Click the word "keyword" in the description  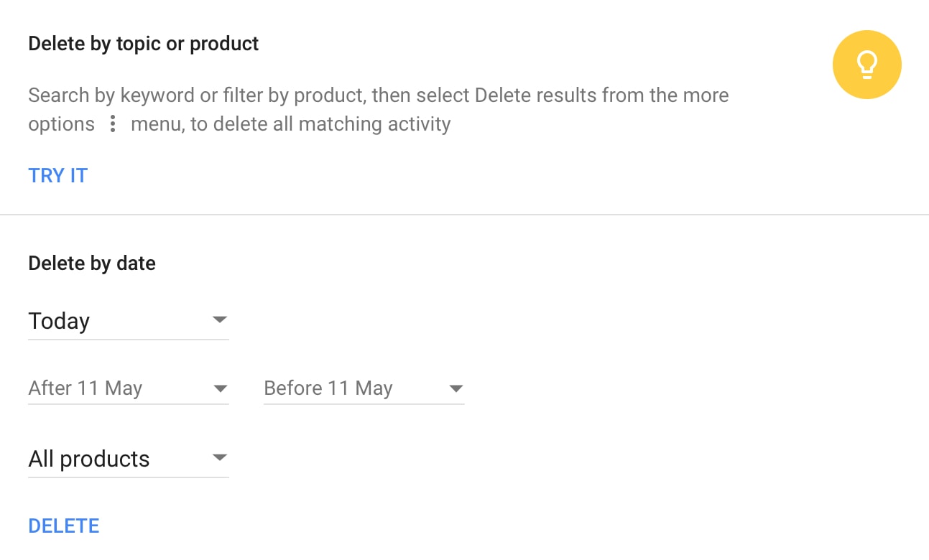tap(157, 95)
